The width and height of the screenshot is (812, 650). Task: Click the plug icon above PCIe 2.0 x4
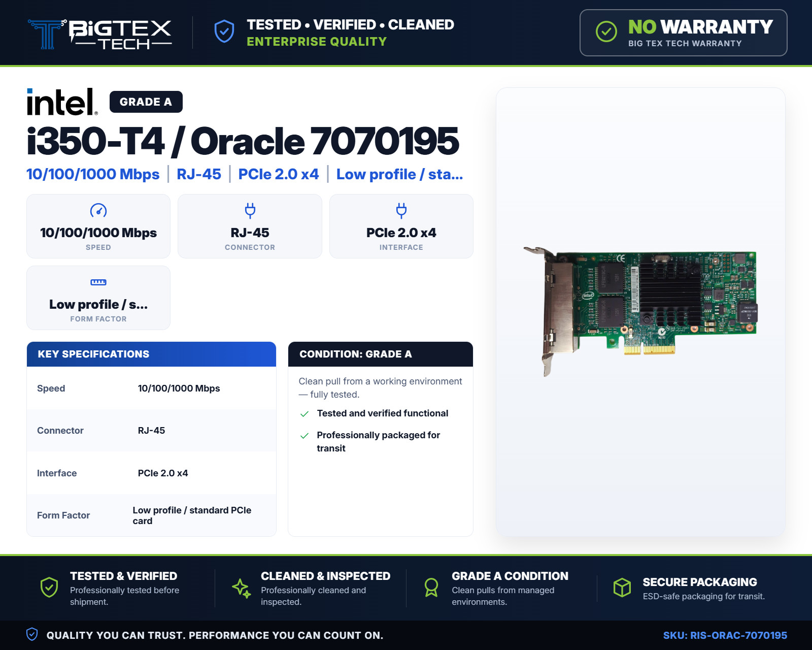pyautogui.click(x=401, y=210)
